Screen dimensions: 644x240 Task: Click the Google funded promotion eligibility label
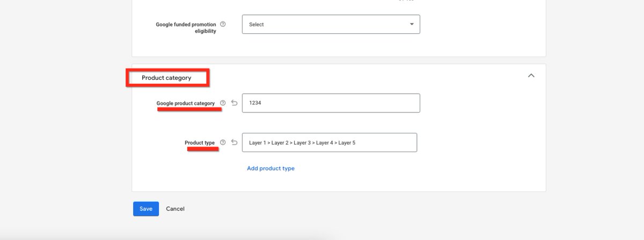pos(186,28)
